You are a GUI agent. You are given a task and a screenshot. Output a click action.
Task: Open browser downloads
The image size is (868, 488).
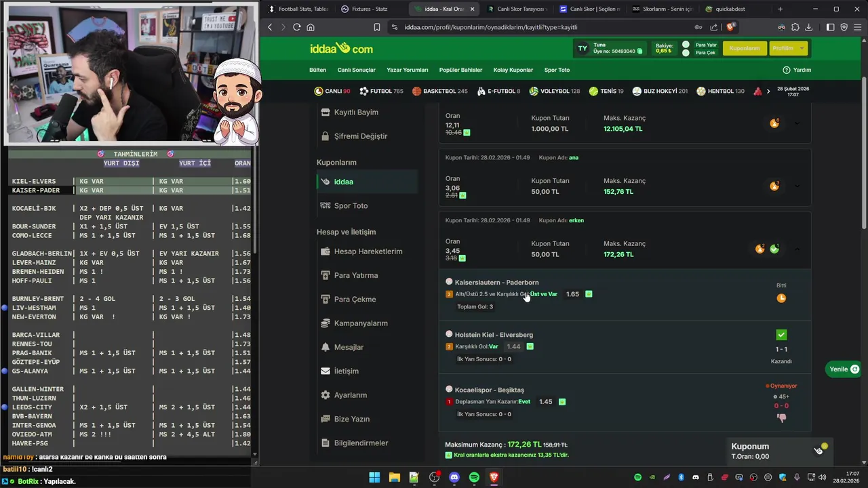click(808, 27)
